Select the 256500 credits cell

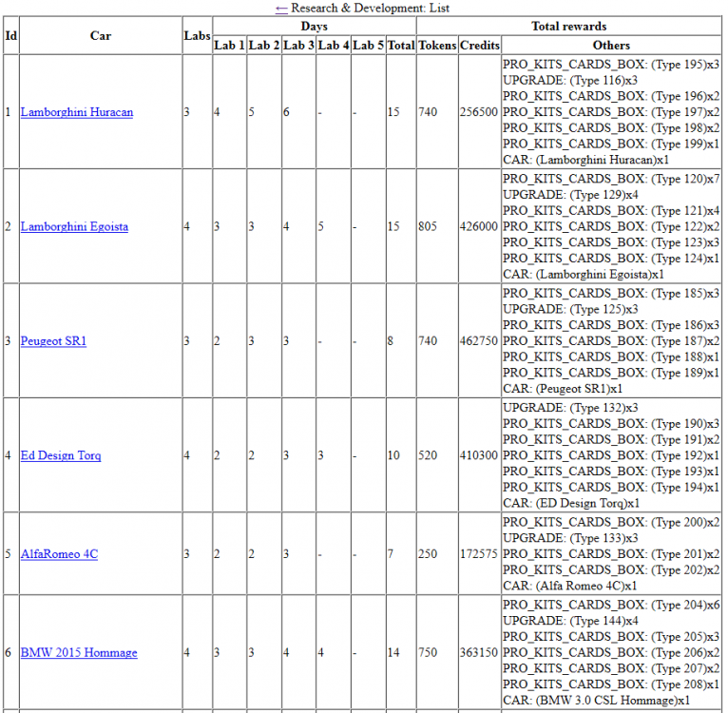click(479, 112)
